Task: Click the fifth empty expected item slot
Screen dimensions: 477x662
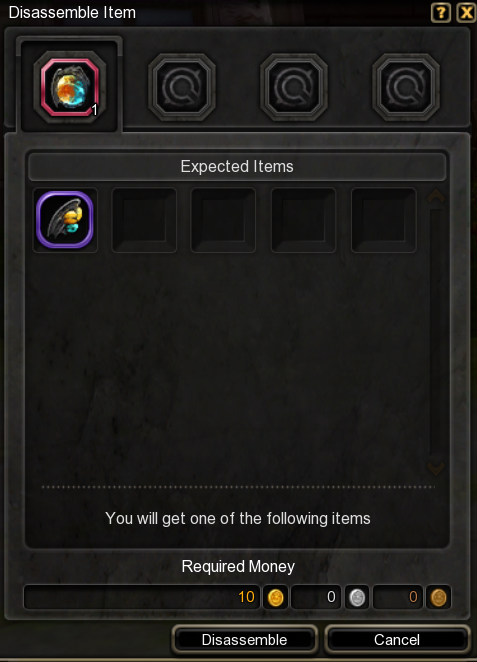Action: (383, 220)
